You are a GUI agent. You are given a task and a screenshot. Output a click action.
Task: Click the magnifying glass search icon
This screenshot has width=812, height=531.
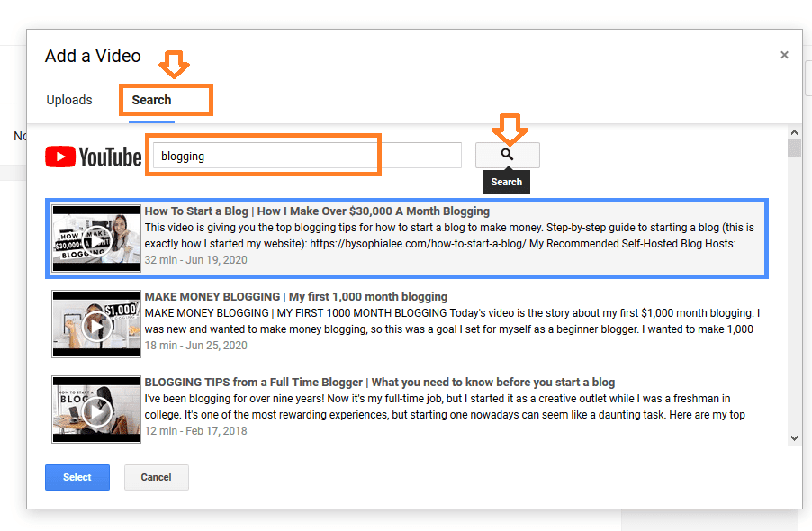click(x=507, y=155)
